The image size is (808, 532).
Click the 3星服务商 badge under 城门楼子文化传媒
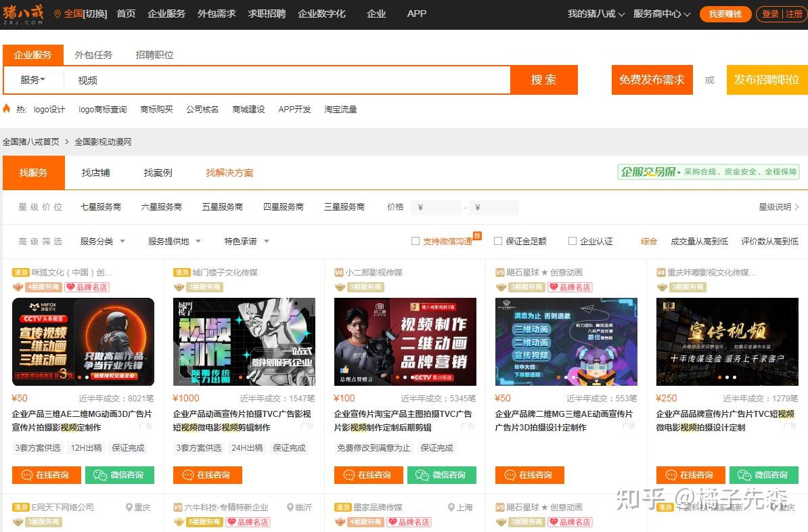(x=204, y=287)
